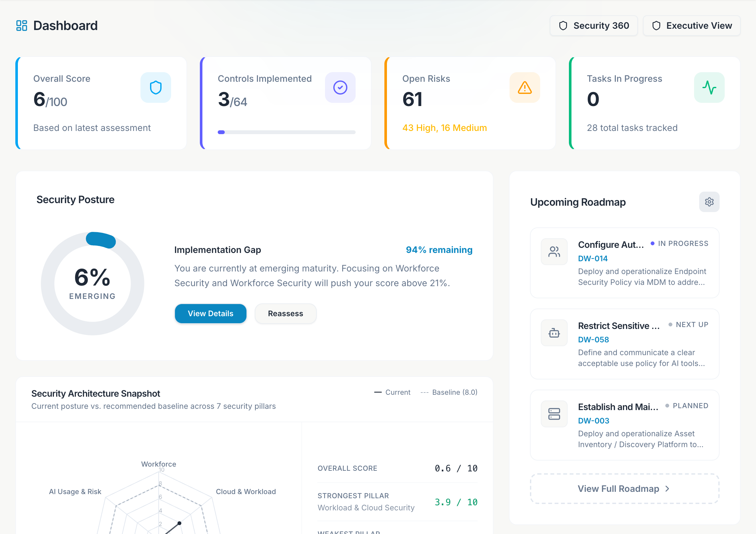Click the Cloud & Workload radar label

(246, 492)
